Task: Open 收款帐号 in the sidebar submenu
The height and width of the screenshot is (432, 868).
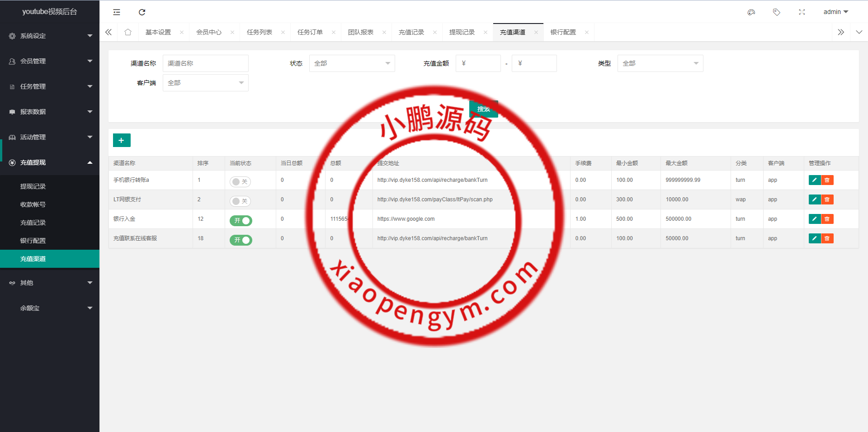Action: point(50,204)
